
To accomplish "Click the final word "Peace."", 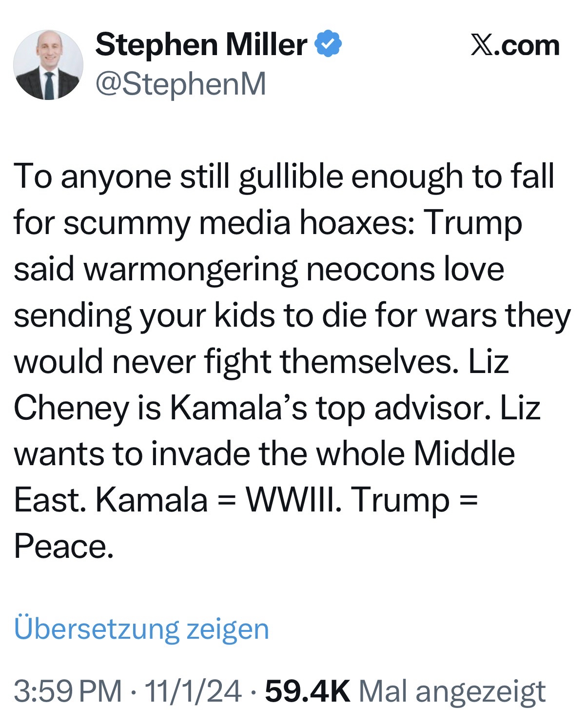I will click(x=63, y=546).
